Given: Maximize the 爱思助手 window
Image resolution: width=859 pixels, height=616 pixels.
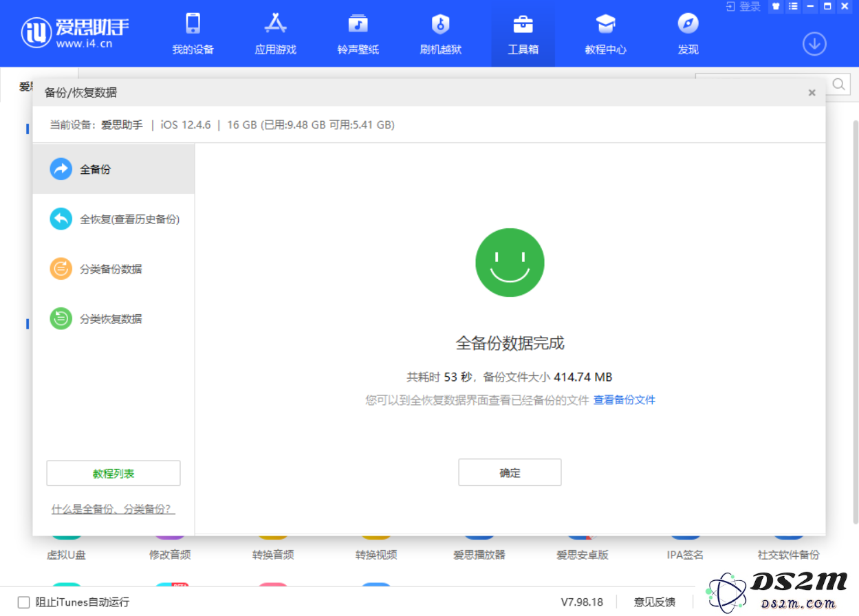Looking at the screenshot, I should coord(827,6).
